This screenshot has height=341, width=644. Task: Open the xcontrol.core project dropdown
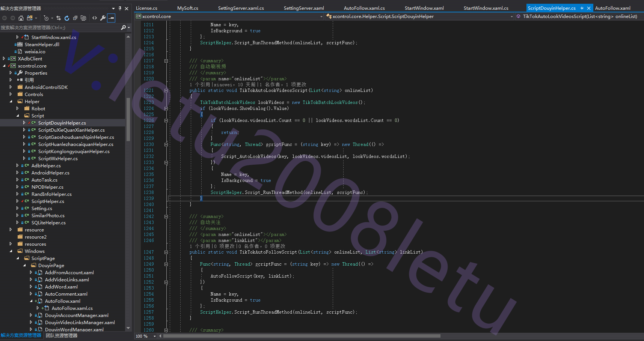coord(321,17)
